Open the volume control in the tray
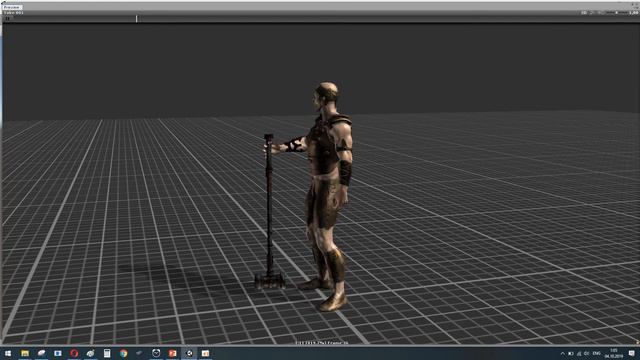 [587, 353]
